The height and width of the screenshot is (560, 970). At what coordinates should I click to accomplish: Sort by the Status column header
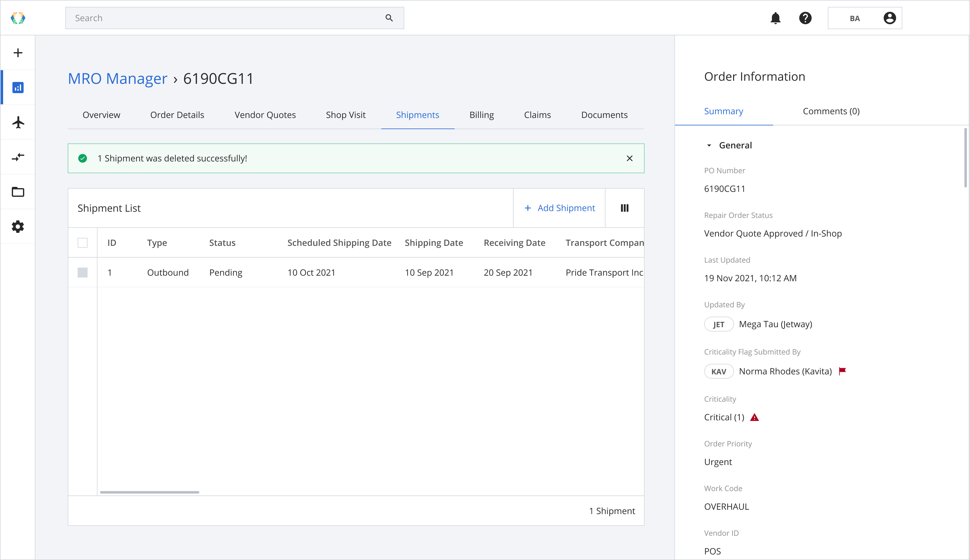222,243
